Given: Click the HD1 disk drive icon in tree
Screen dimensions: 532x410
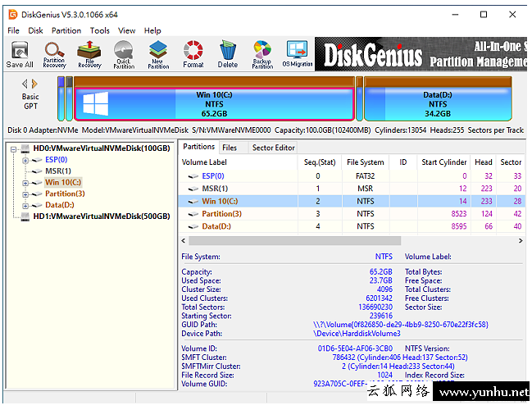Looking at the screenshot, I should [25, 216].
